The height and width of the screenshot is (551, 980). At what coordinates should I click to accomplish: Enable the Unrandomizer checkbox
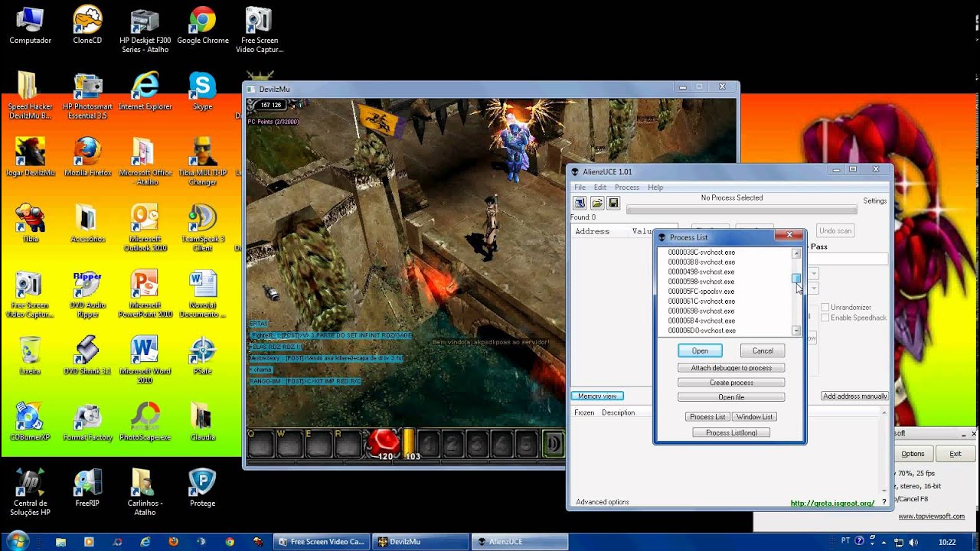tap(825, 308)
